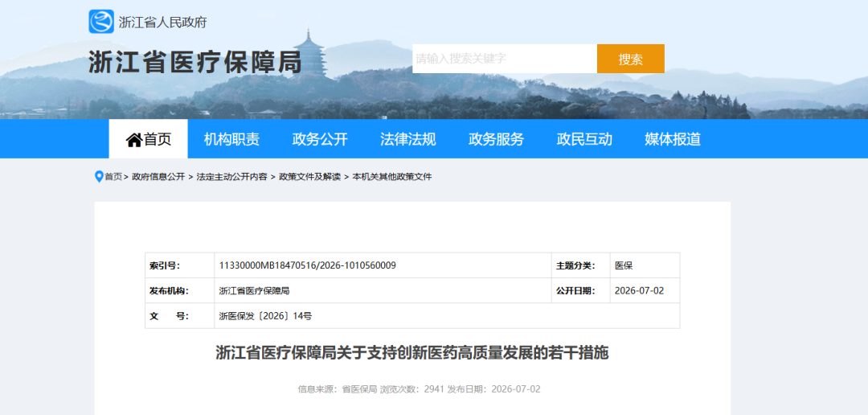The height and width of the screenshot is (415, 868).
Task: Go to 首页 breadcrumb link
Action: tap(113, 177)
